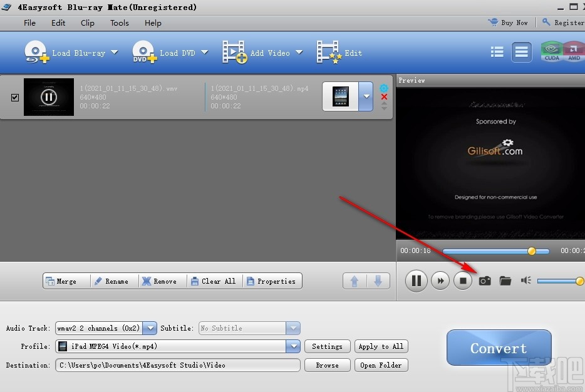Toggle AMD acceleration badge
Viewport: 585px width, 392px height.
point(574,51)
